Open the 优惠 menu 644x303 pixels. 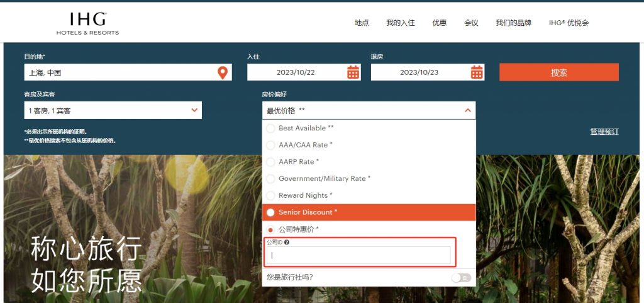[x=440, y=23]
